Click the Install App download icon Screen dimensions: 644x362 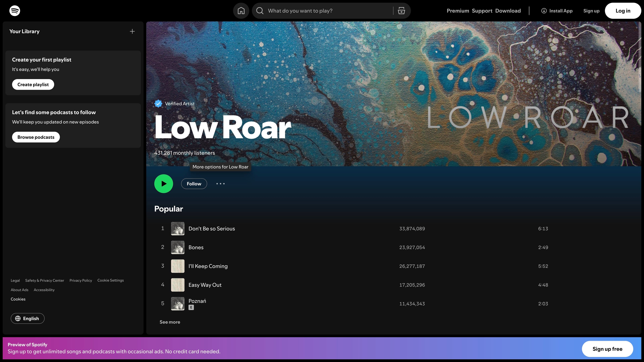(x=544, y=11)
